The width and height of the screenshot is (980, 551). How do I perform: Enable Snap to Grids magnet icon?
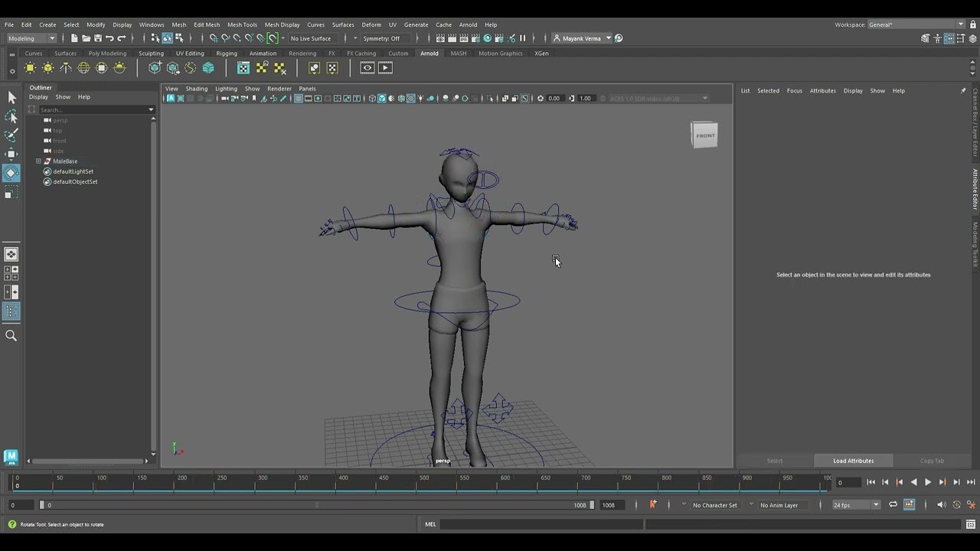(214, 38)
